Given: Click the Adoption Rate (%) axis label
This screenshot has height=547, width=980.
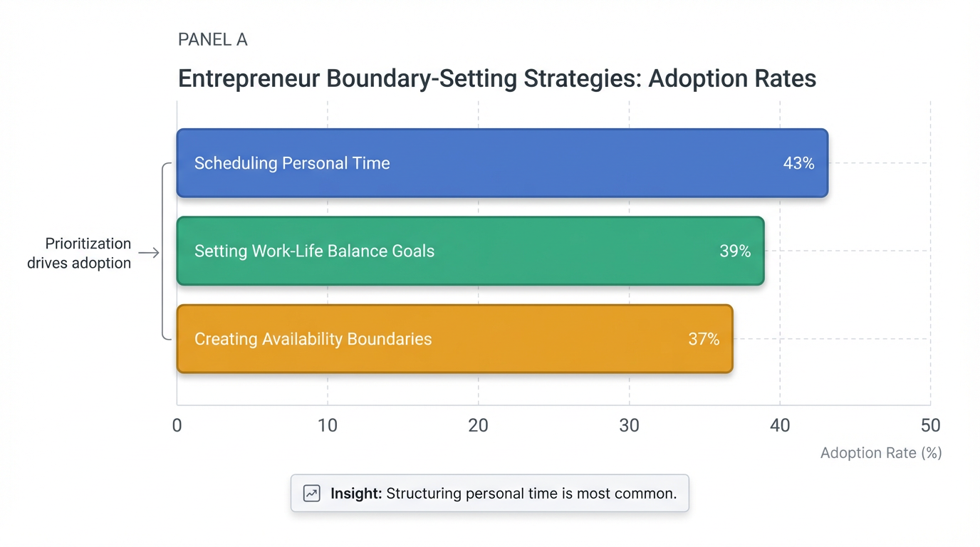Looking at the screenshot, I should point(880,453).
